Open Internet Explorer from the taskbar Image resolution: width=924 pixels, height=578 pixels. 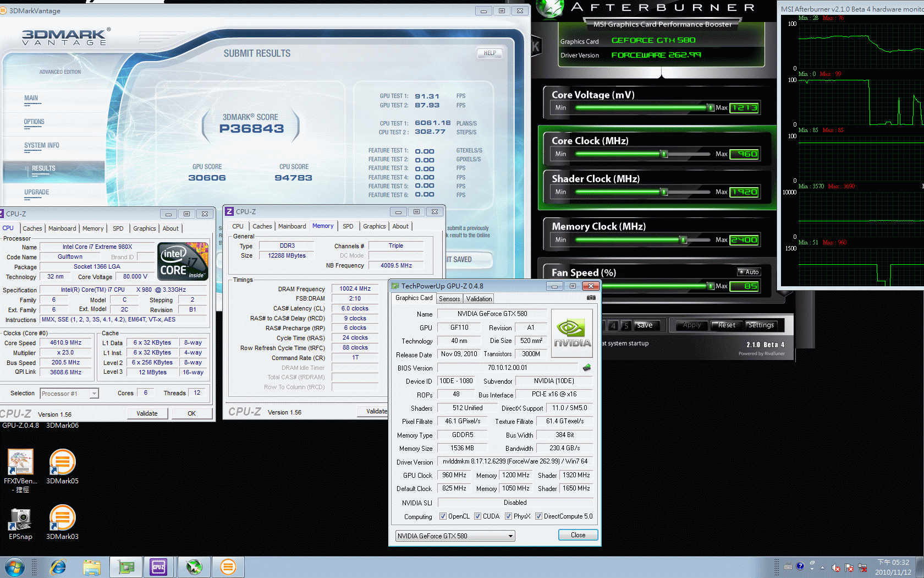(x=58, y=566)
